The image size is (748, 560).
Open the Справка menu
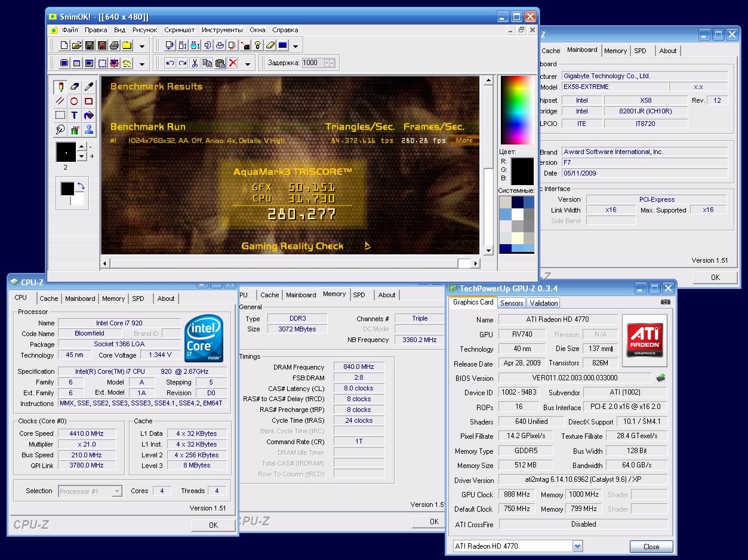pos(285,30)
